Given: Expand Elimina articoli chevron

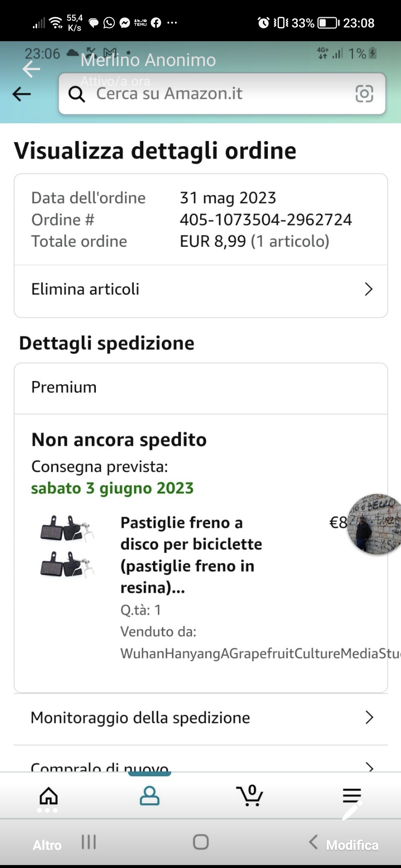Looking at the screenshot, I should point(368,289).
